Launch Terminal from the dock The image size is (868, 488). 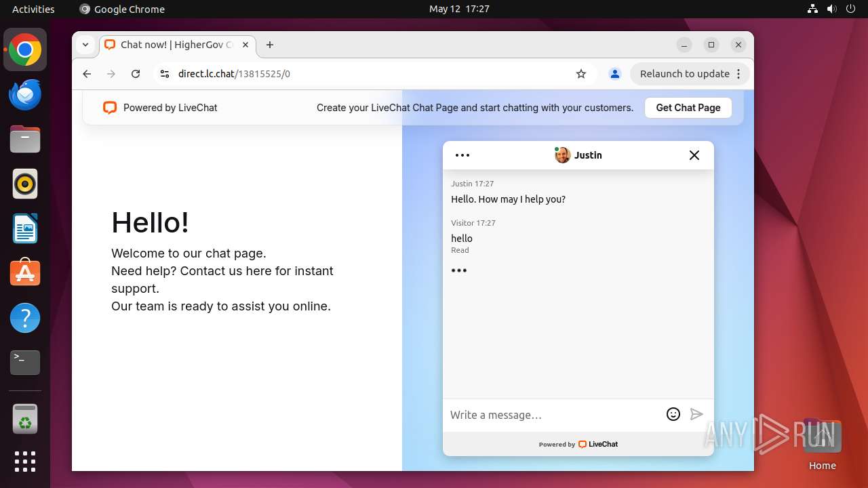(x=25, y=363)
